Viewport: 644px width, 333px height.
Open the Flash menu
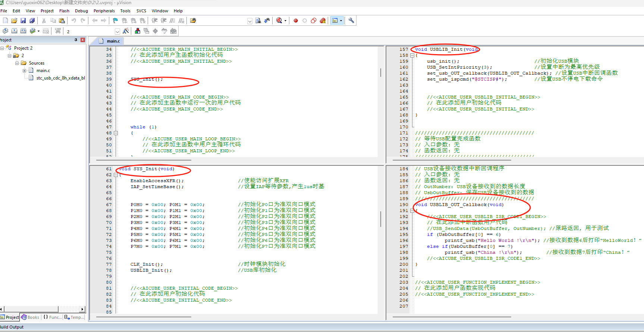(x=64, y=11)
